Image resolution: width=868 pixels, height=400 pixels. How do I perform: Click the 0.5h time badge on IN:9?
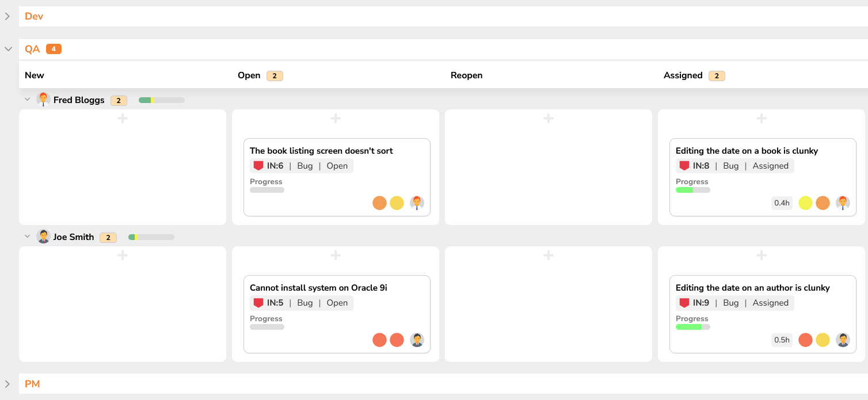782,340
